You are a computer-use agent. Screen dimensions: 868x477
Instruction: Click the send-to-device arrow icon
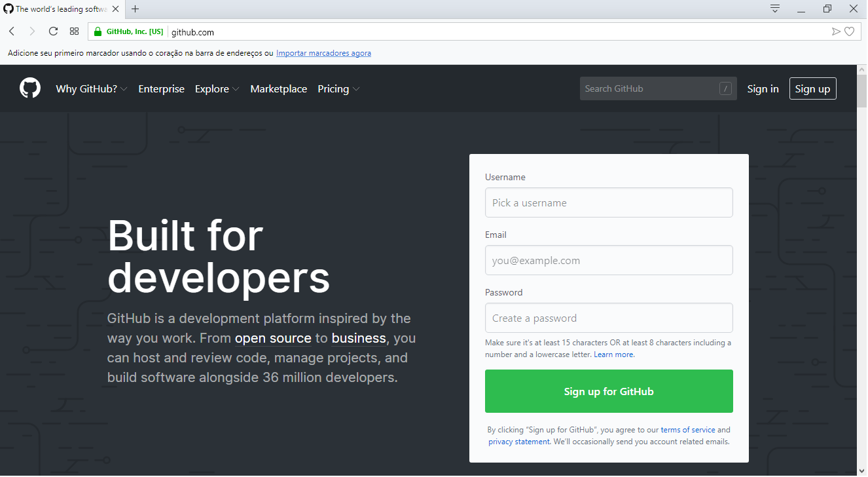point(836,31)
